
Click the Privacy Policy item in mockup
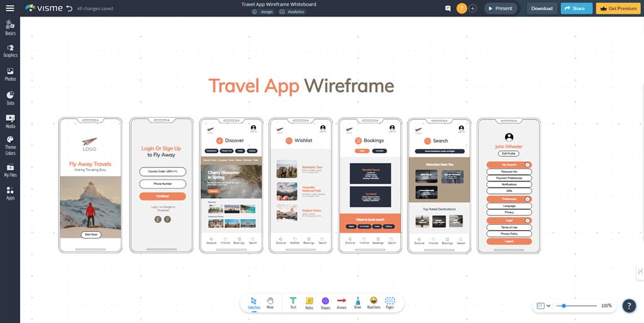(x=509, y=234)
